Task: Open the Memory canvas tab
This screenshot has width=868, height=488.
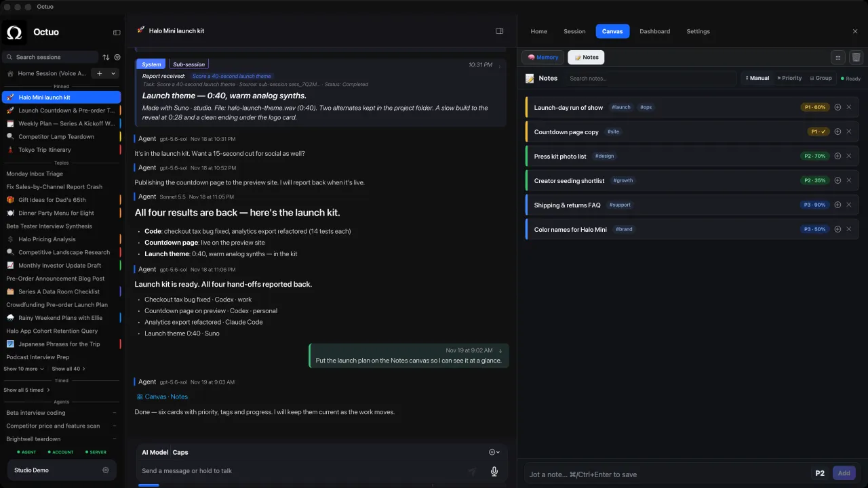Action: coord(543,58)
